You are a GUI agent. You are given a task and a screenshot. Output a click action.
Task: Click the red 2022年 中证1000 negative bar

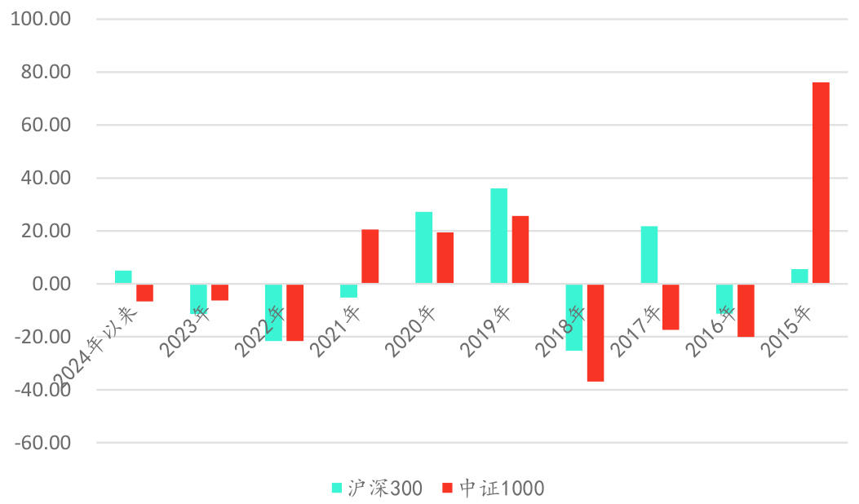(x=294, y=312)
